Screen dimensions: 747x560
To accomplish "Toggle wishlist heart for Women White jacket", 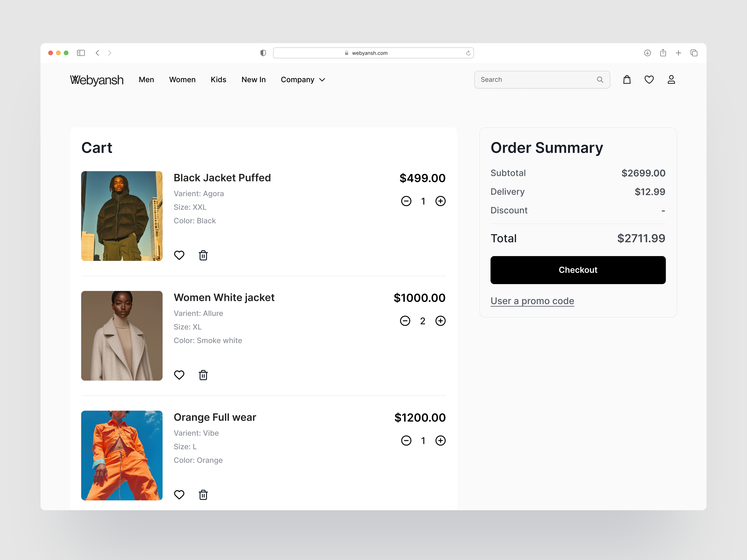I will (179, 375).
